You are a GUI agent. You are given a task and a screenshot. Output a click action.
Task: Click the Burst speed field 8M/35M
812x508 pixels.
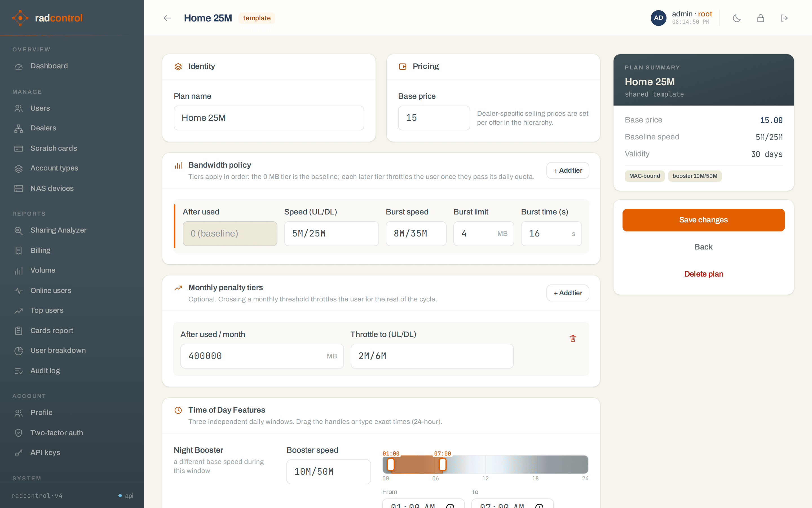pyautogui.click(x=416, y=233)
